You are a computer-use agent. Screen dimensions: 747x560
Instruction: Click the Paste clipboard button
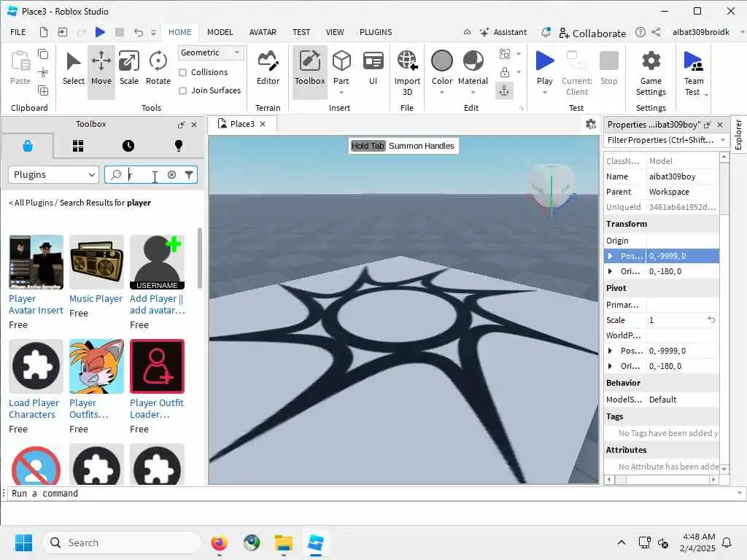pyautogui.click(x=20, y=68)
